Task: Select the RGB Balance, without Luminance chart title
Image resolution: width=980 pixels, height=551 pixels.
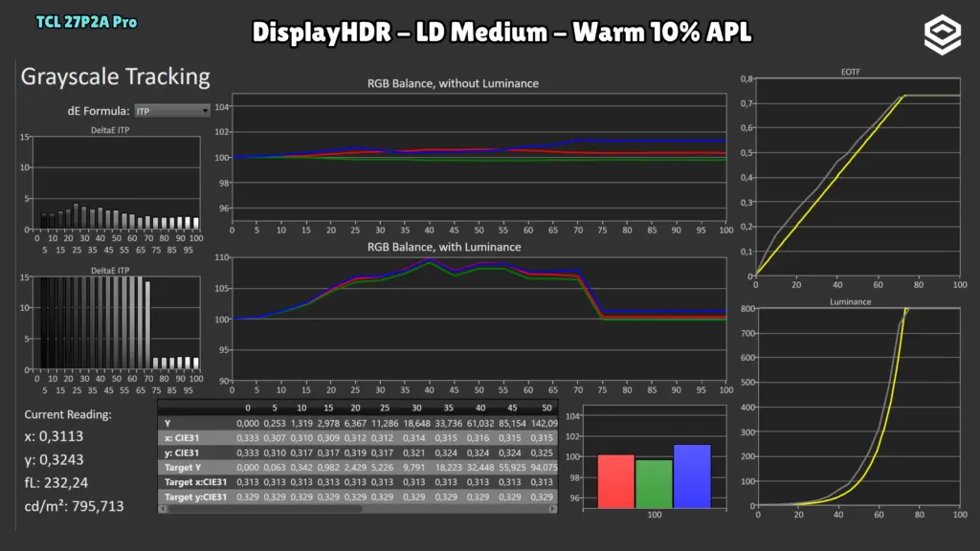Action: pos(453,84)
